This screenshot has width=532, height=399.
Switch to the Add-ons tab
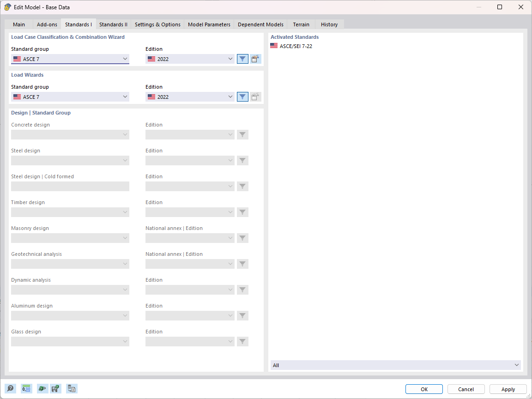46,24
